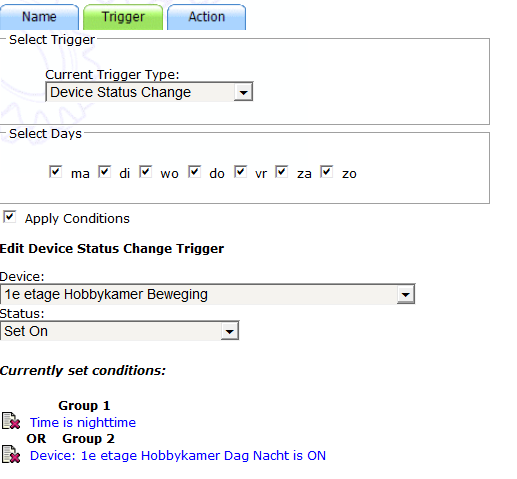517x479 pixels.
Task: Deselect the 'zo' day checkbox
Action: tap(327, 172)
